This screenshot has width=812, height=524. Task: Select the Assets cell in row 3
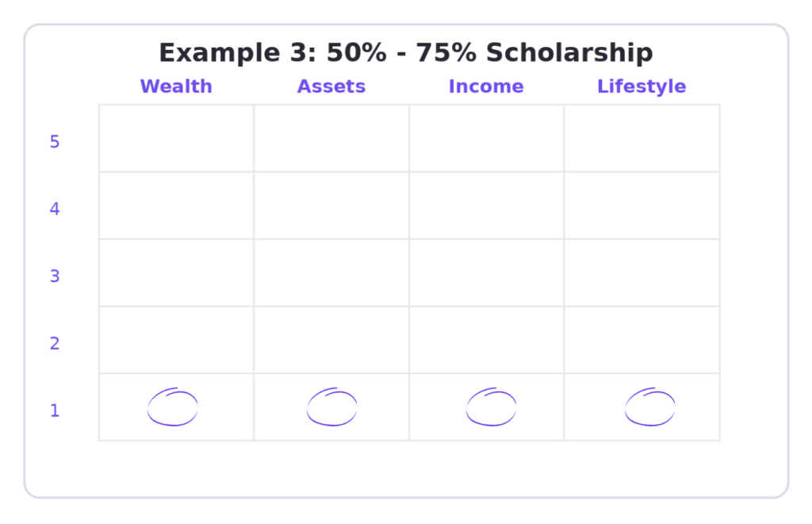coord(331,273)
